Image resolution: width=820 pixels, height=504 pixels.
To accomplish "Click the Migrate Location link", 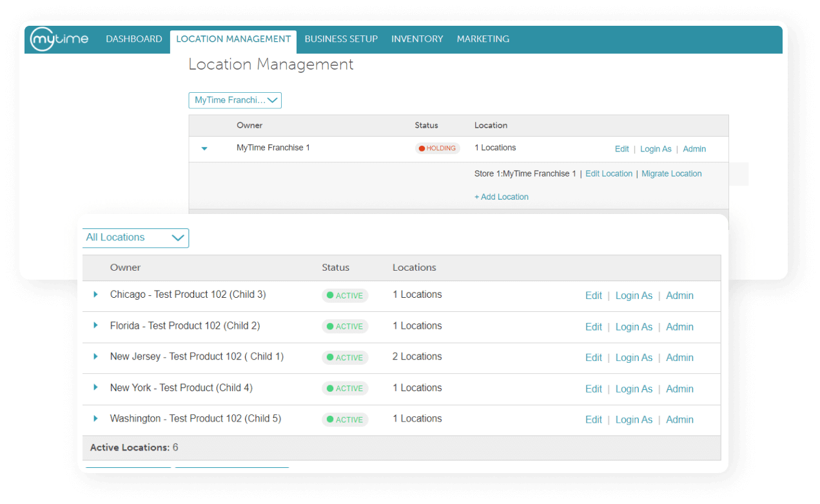I will [x=672, y=174].
